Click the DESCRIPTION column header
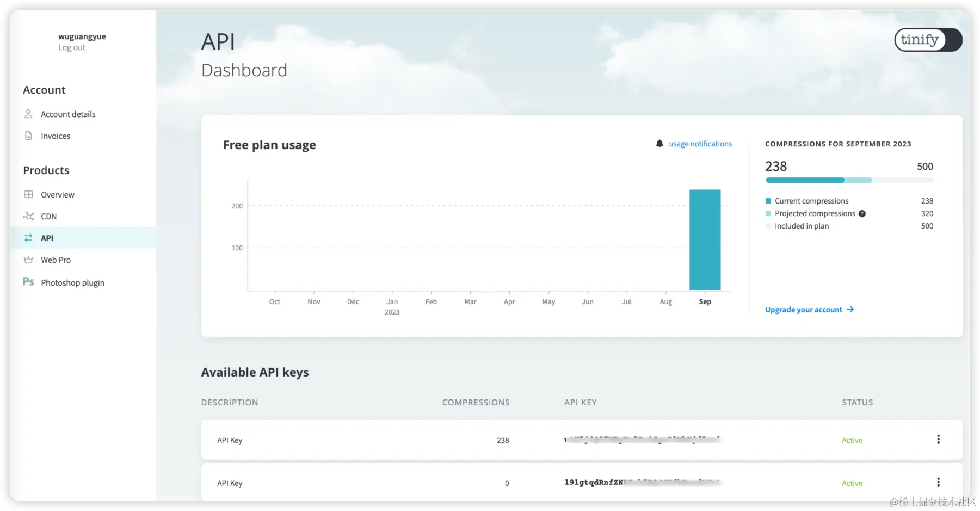Viewport: 980px width, 511px height. pyautogui.click(x=230, y=403)
